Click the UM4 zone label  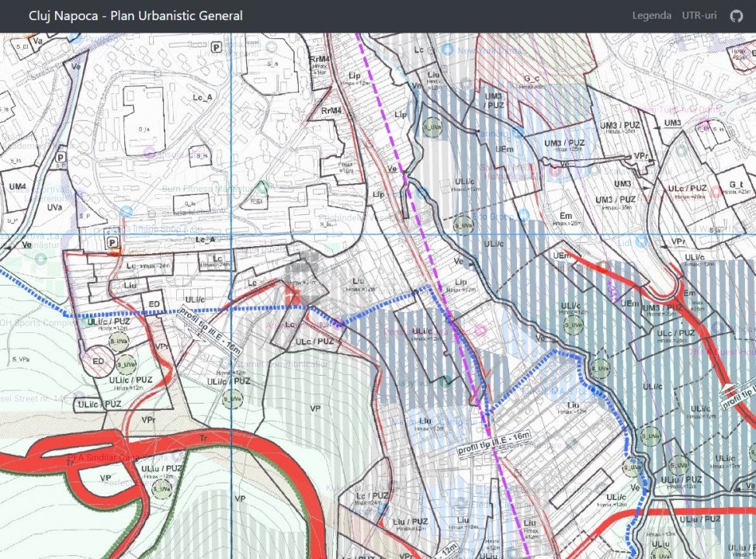(x=17, y=187)
